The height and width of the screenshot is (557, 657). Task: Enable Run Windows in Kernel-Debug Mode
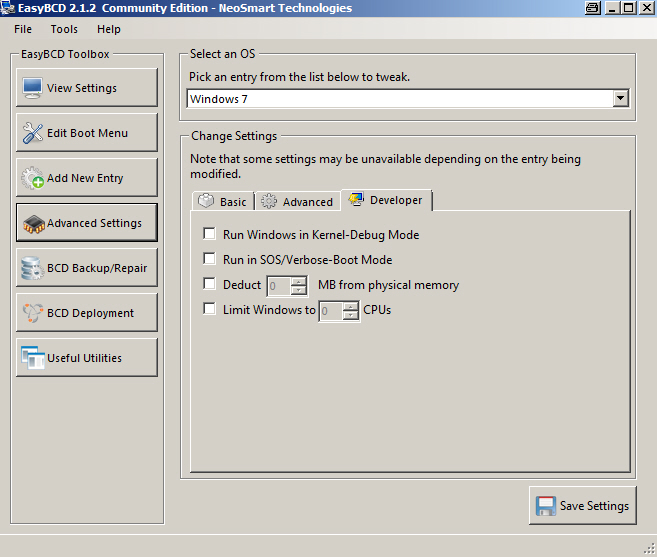tap(209, 233)
